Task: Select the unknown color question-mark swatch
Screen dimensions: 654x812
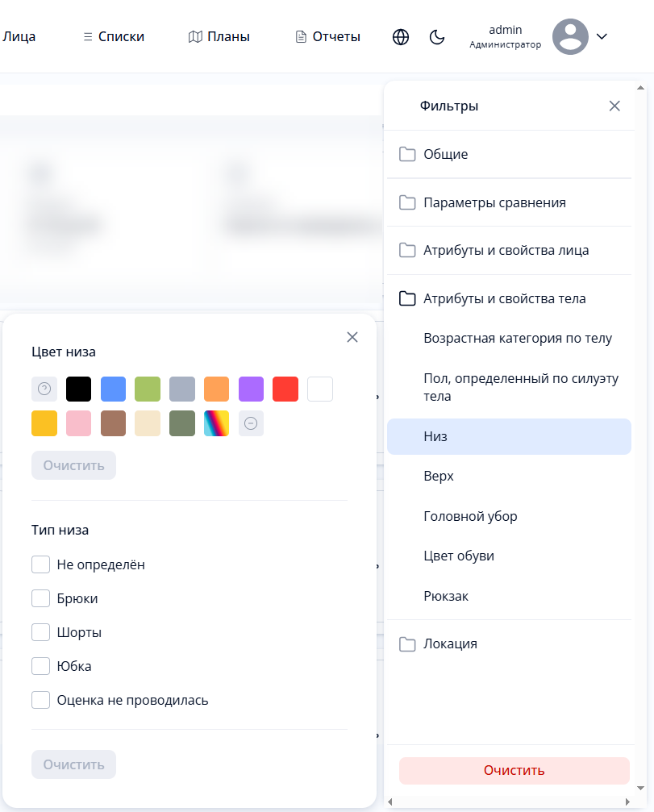Action: (44, 389)
